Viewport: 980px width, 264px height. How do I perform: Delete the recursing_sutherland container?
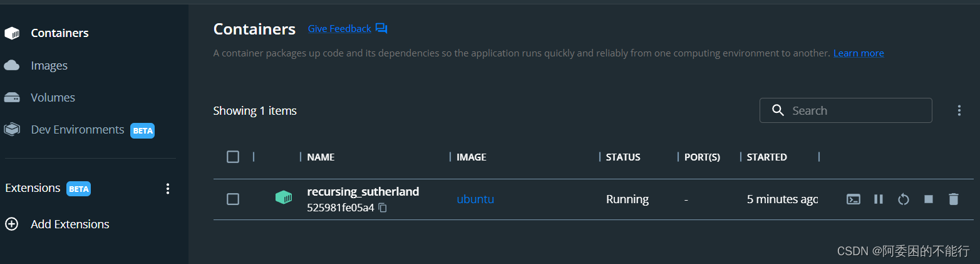[953, 199]
